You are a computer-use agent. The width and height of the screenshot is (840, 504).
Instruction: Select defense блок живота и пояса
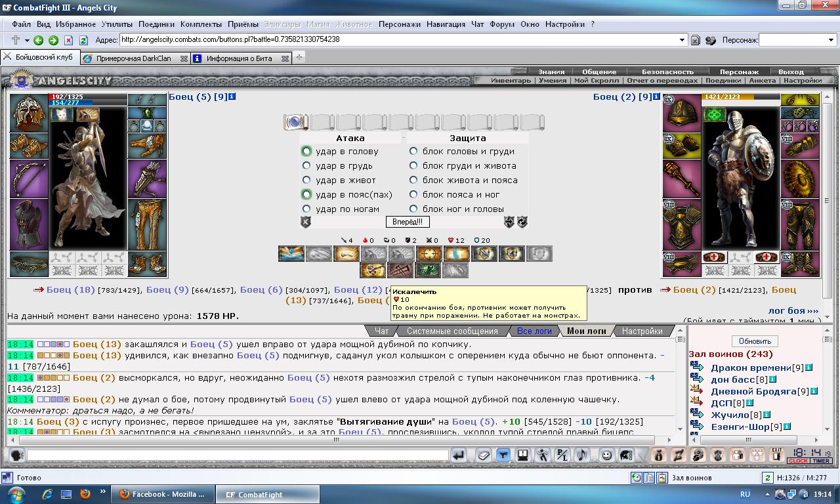(x=413, y=180)
